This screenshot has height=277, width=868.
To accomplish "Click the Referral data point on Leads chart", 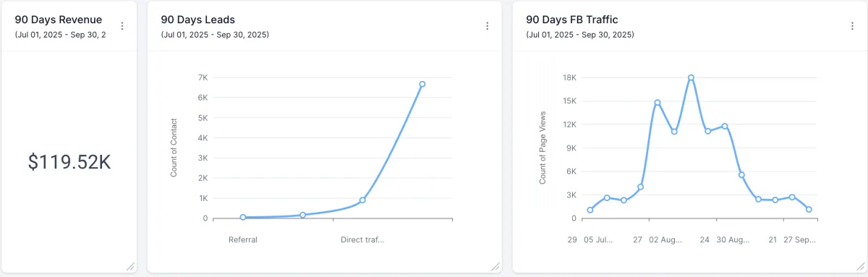I will tap(243, 217).
